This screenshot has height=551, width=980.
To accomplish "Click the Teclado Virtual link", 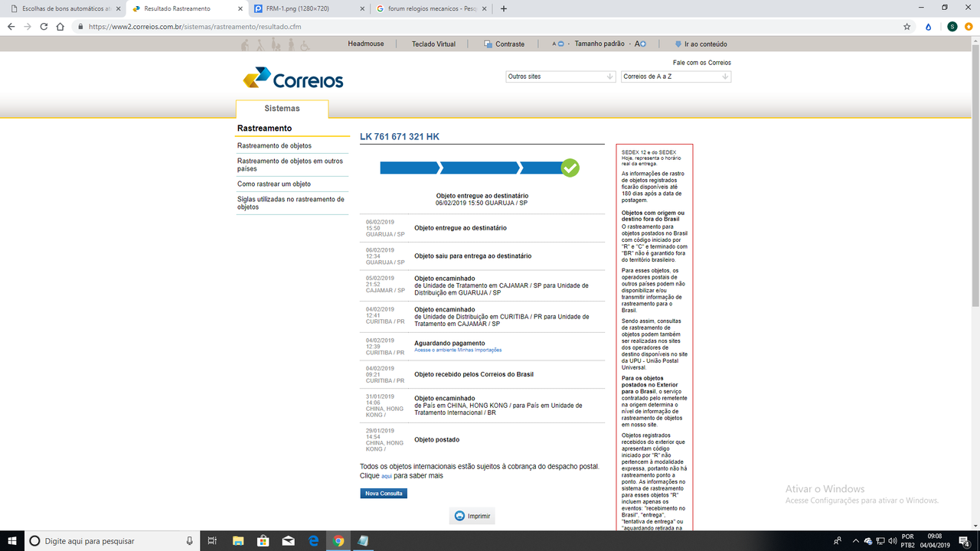I will coord(433,44).
